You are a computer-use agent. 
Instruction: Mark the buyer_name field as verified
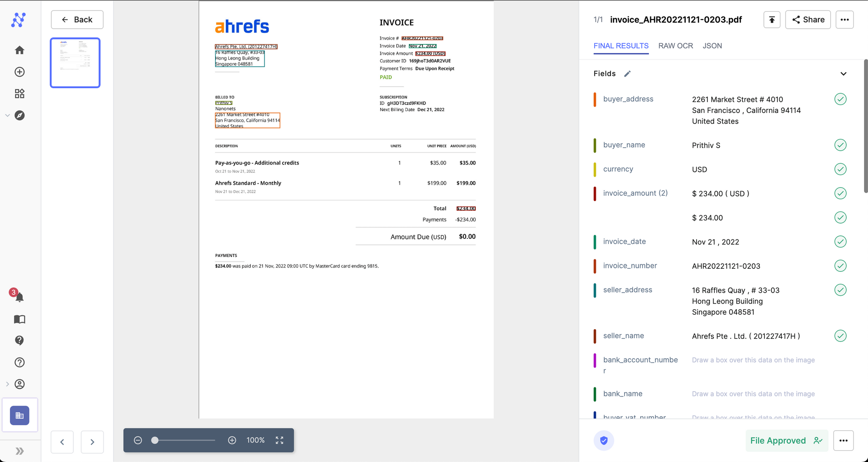(841, 145)
